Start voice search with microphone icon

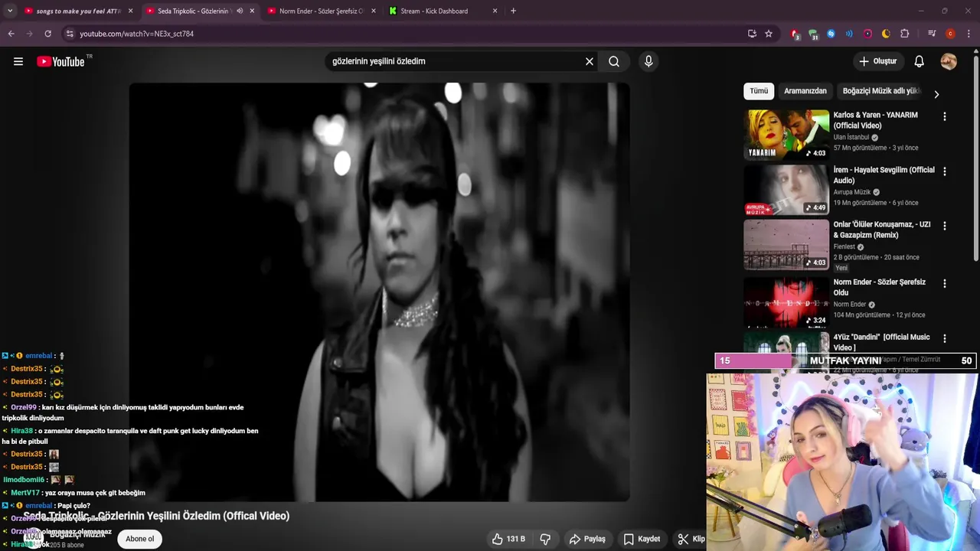coord(648,61)
